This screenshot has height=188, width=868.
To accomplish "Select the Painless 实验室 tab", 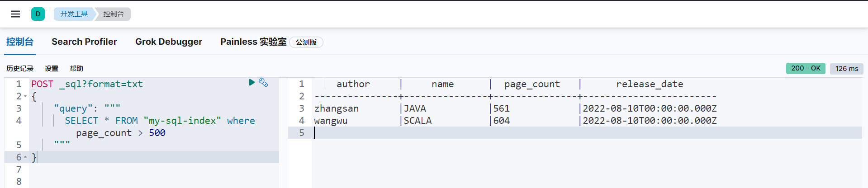I will pyautogui.click(x=253, y=42).
